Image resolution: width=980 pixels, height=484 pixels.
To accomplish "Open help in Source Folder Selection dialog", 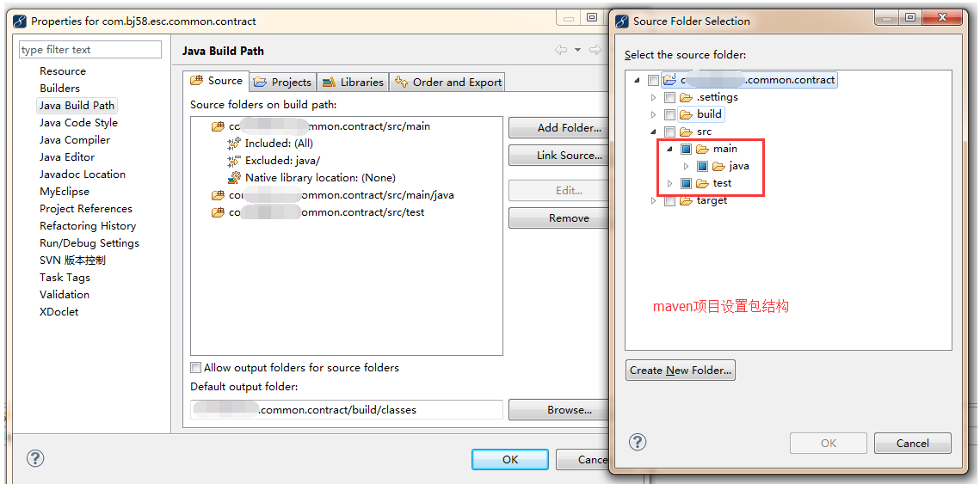I will (x=637, y=442).
